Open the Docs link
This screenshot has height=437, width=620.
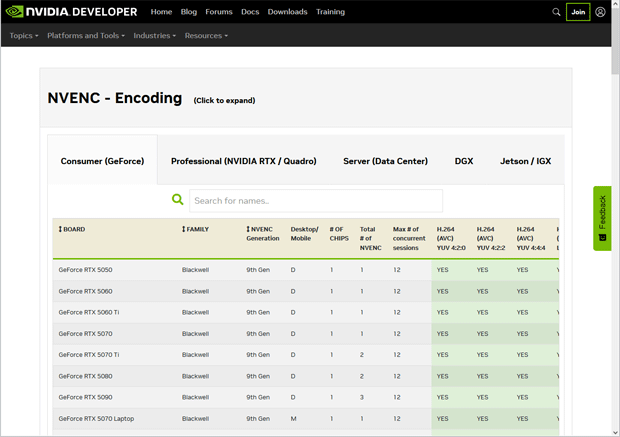click(250, 12)
